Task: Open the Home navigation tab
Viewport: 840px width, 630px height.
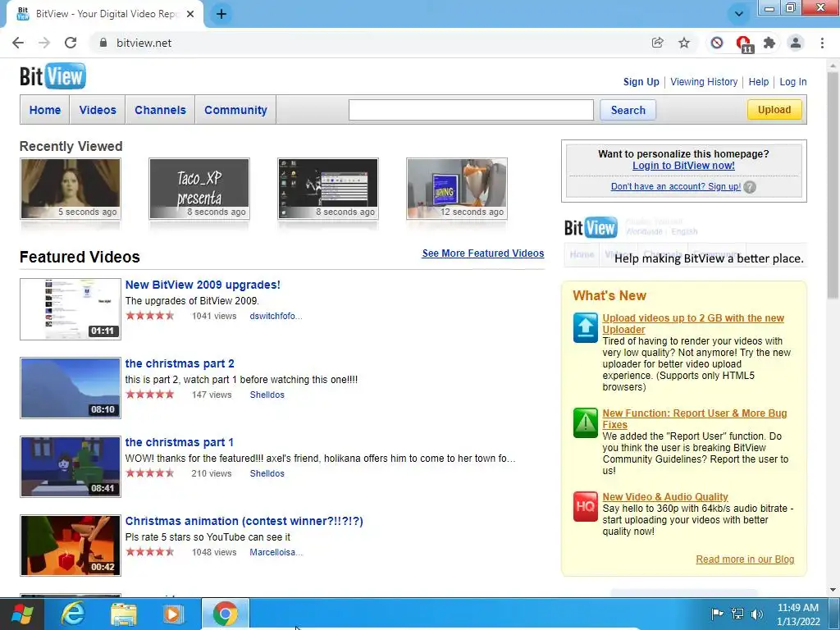Action: click(x=45, y=110)
